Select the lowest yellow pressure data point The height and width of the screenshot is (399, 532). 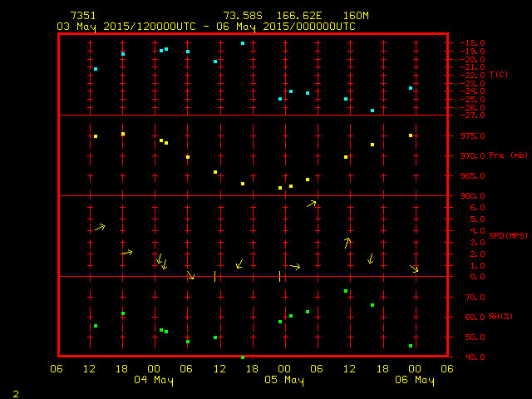pos(280,188)
